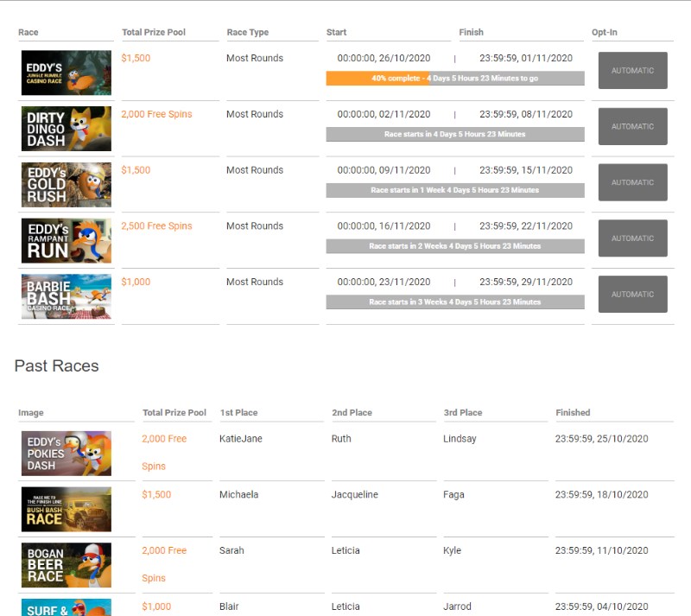Click first place winner Blair
This screenshot has height=616, width=691.
tap(229, 606)
